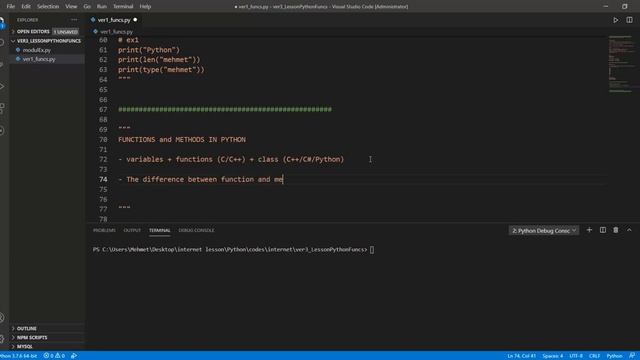Switch to the Problems panel tab

pyautogui.click(x=104, y=230)
